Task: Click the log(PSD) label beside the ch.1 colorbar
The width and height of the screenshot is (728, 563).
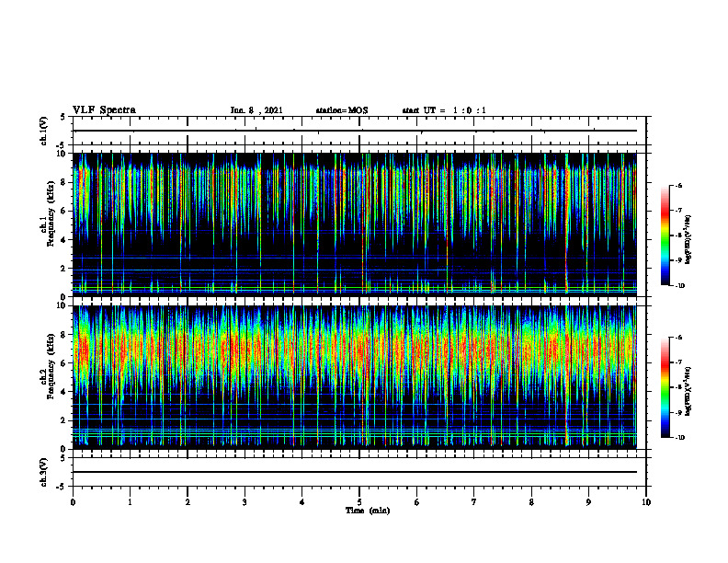Action: coord(688,239)
